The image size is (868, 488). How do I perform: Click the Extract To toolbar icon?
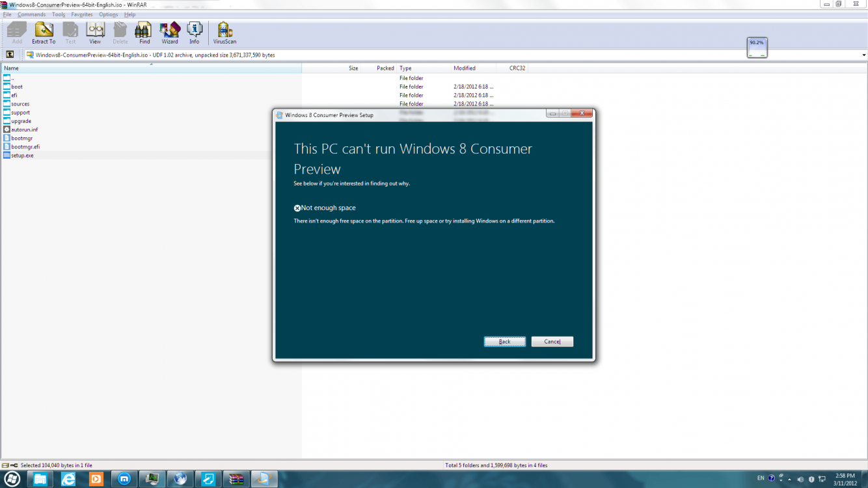[44, 33]
